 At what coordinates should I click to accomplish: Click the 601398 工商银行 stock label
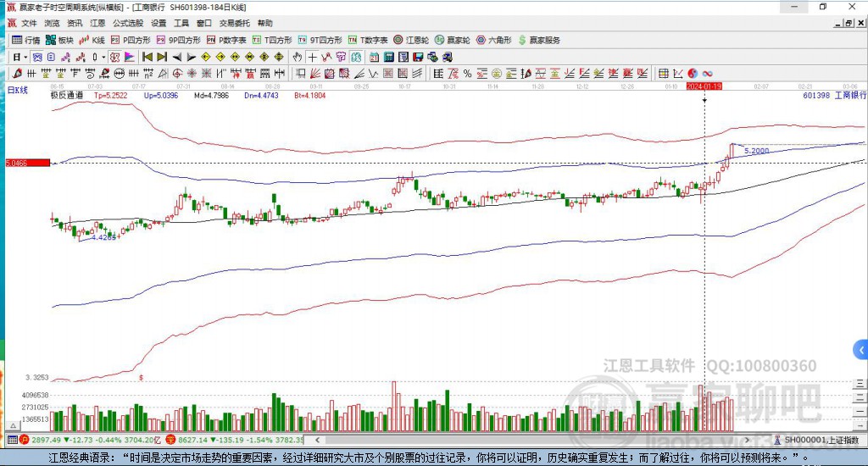point(834,95)
